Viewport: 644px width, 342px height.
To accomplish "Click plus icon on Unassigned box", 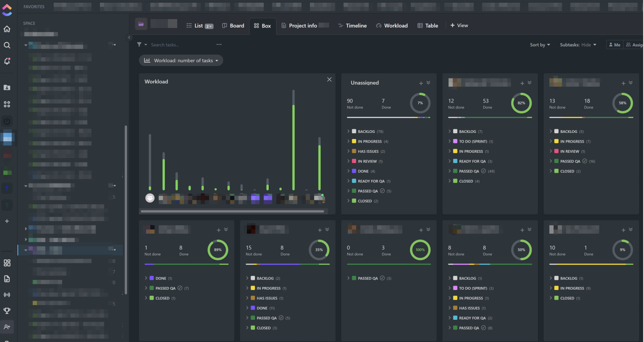I will pyautogui.click(x=421, y=83).
